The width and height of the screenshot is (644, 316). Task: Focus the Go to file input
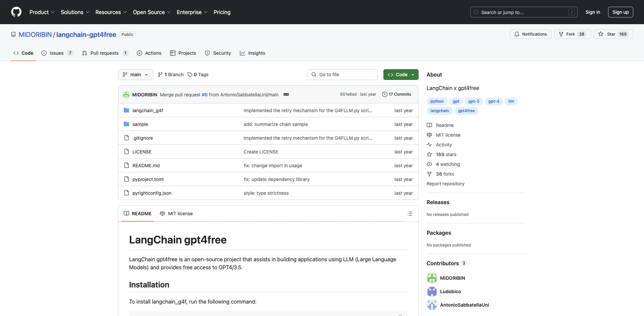point(342,75)
